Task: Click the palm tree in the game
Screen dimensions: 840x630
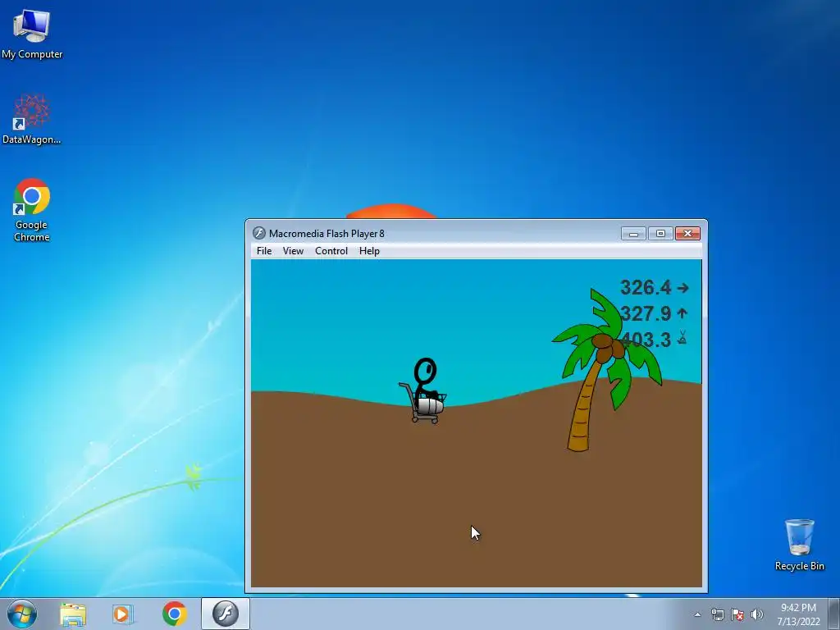Action: tap(605, 370)
